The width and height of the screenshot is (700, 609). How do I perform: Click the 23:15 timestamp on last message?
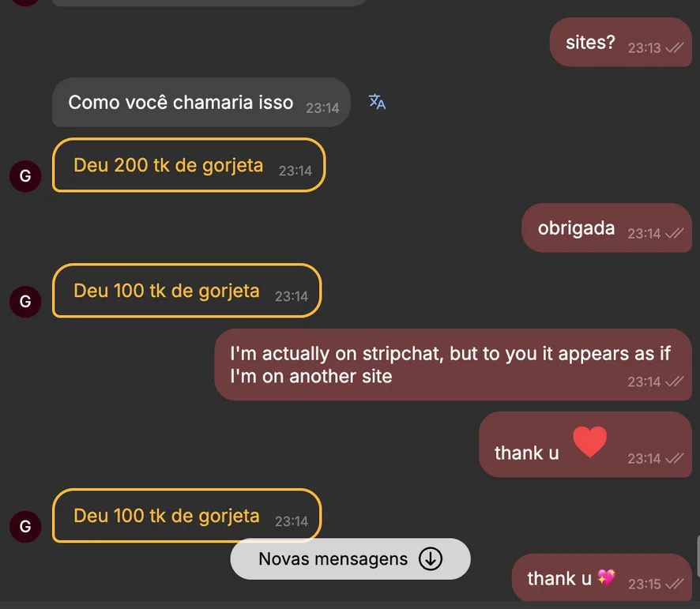[x=644, y=585]
